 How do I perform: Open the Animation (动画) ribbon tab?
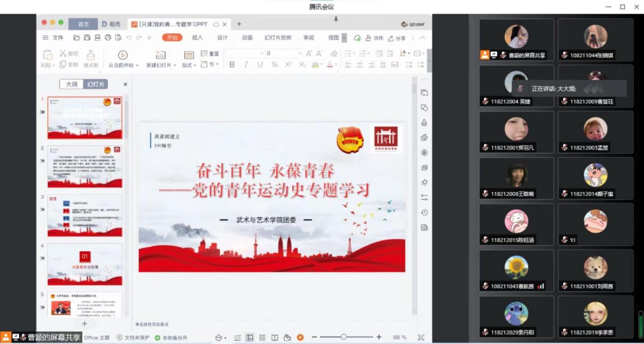(247, 38)
